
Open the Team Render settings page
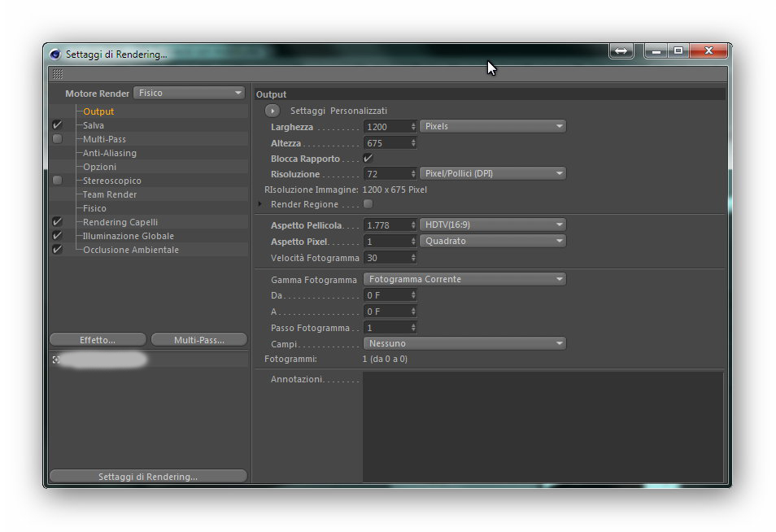[x=109, y=194]
